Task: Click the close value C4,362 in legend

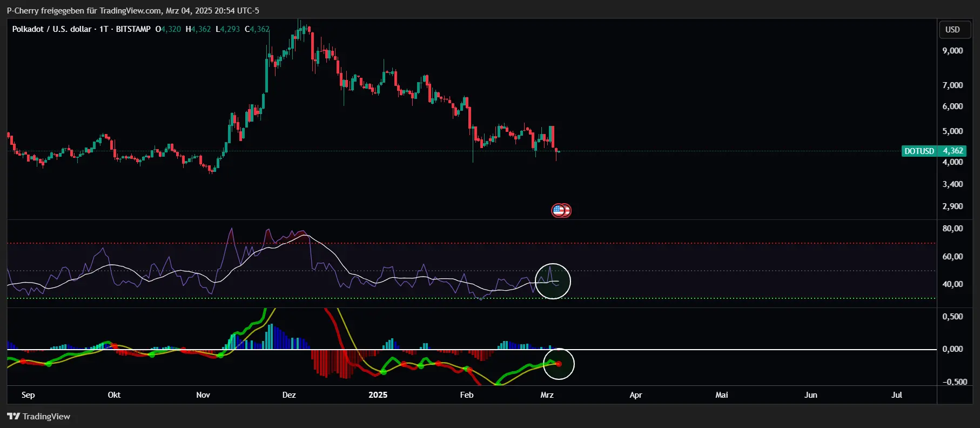Action: (257, 29)
